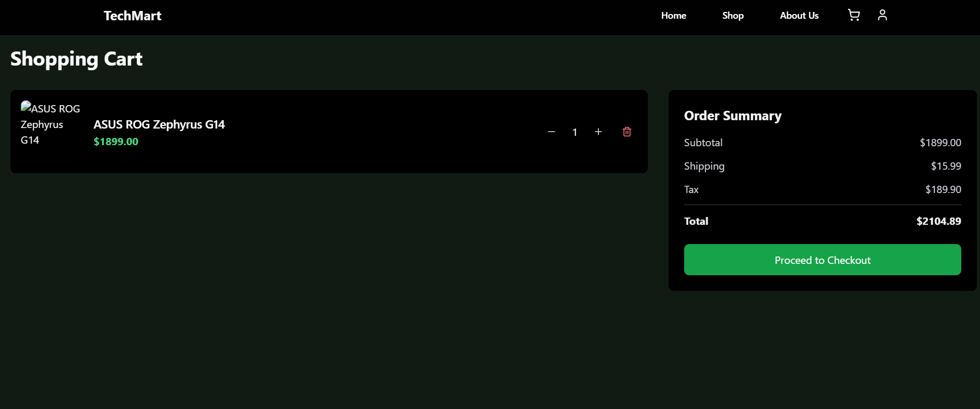Click the TechMart logo

pyautogui.click(x=133, y=16)
